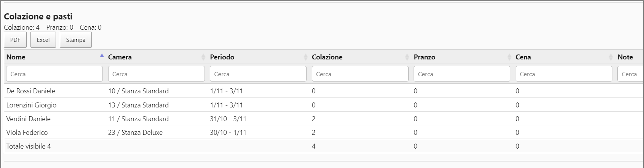Screen dimensions: 644x168
Task: Sort table by Camera column arrow
Action: (x=203, y=57)
